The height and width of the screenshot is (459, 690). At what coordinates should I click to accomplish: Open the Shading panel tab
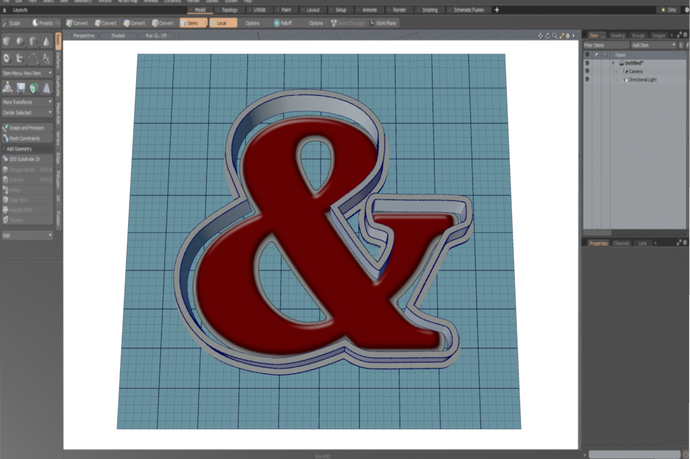pyautogui.click(x=618, y=35)
